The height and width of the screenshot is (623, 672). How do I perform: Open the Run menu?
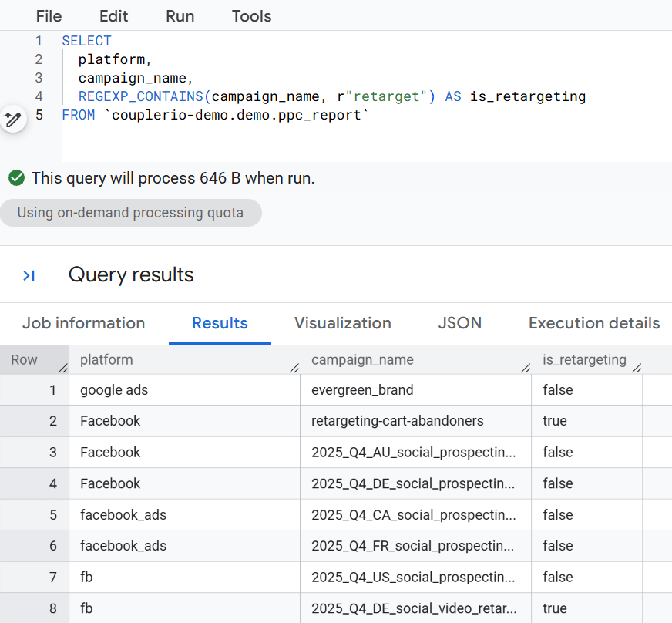coord(180,16)
